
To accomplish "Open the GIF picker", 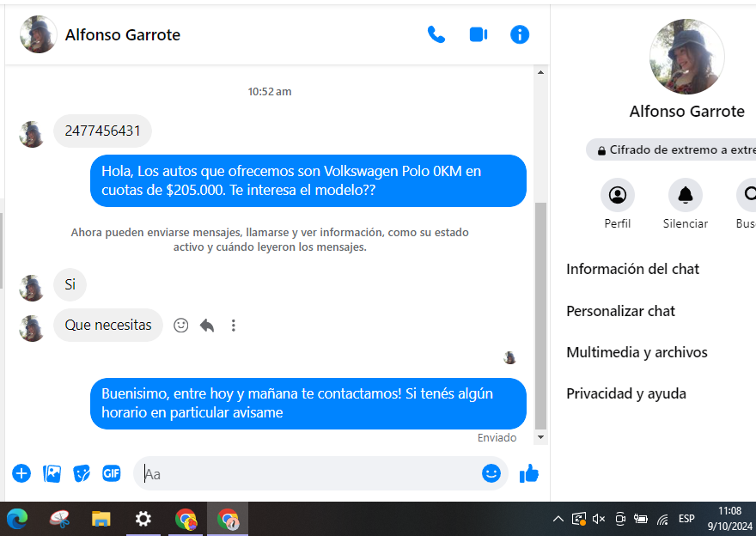I will tap(112, 473).
